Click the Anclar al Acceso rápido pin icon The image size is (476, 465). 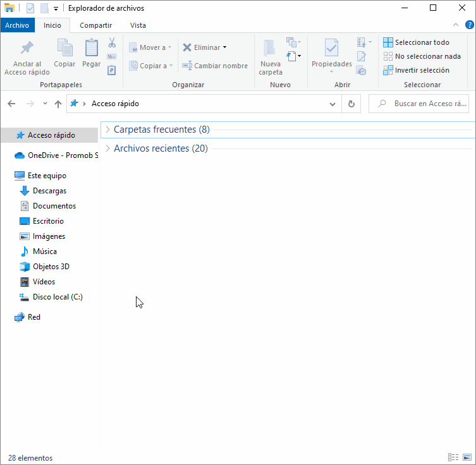tap(27, 49)
